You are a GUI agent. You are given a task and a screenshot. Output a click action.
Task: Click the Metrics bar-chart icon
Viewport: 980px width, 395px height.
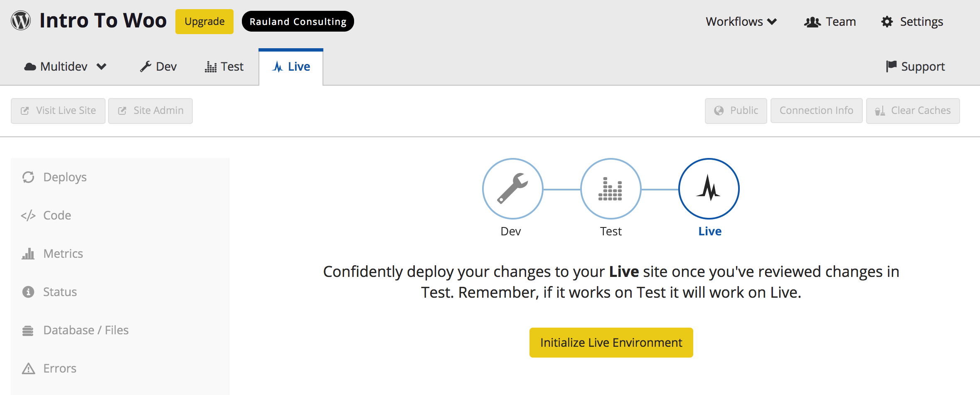pyautogui.click(x=28, y=253)
